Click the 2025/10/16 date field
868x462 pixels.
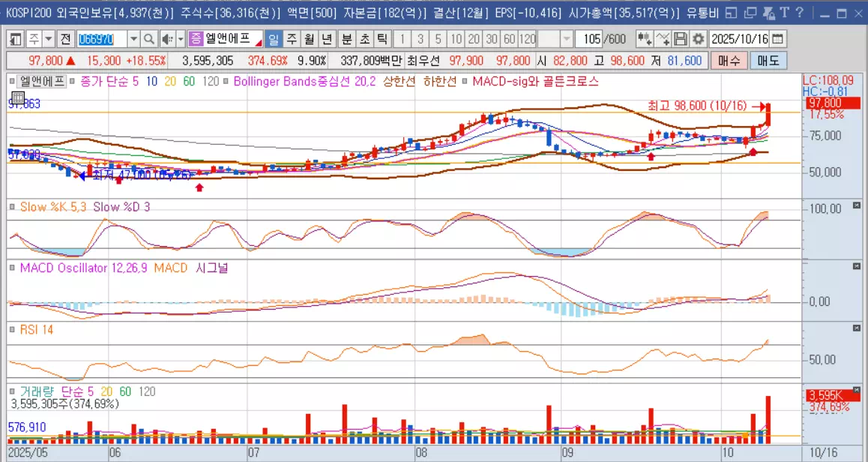740,39
